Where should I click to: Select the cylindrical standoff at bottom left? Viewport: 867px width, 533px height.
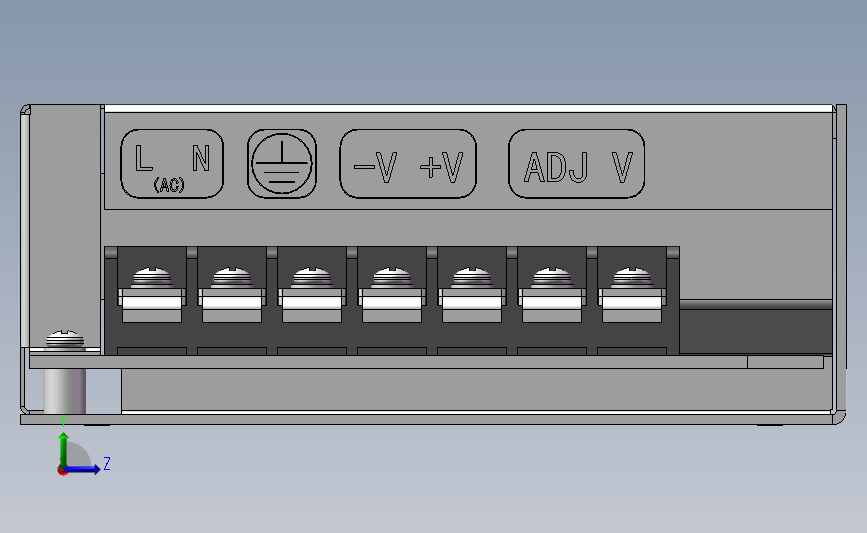pyautogui.click(x=65, y=390)
